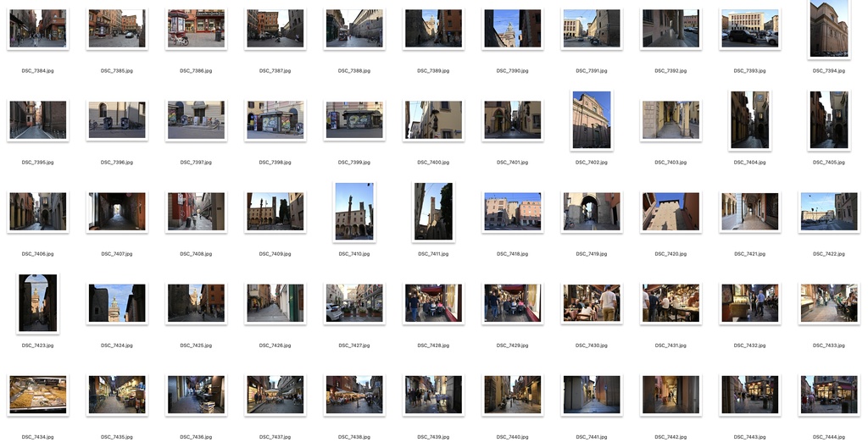Select the DSC_7422.jpg thumbnail

click(829, 212)
